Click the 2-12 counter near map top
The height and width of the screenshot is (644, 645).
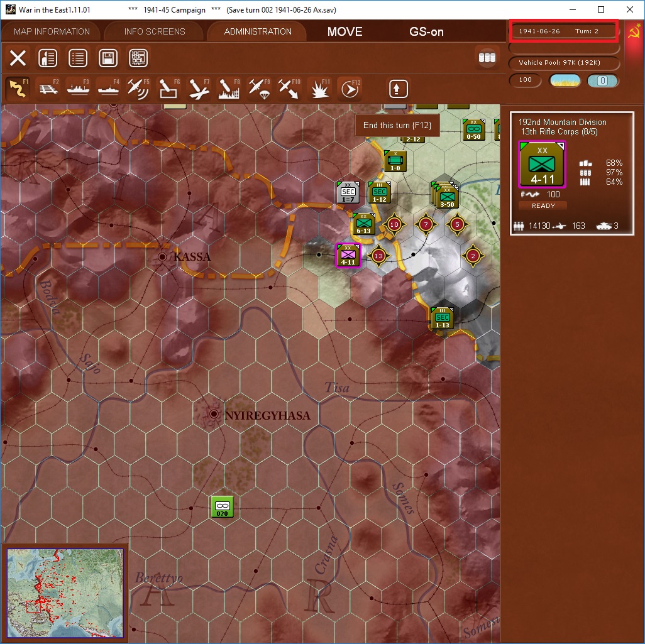413,139
